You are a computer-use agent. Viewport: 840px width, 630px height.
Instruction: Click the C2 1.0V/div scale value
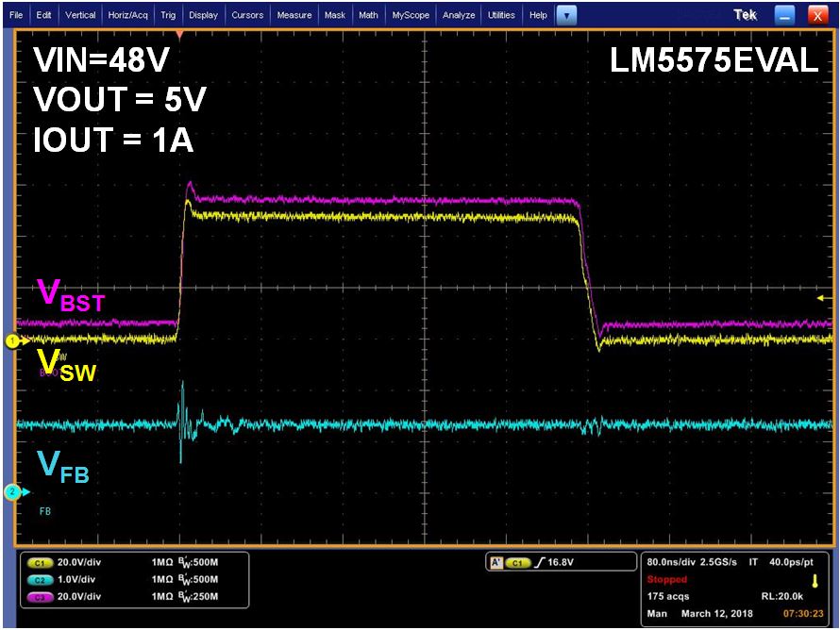click(76, 580)
